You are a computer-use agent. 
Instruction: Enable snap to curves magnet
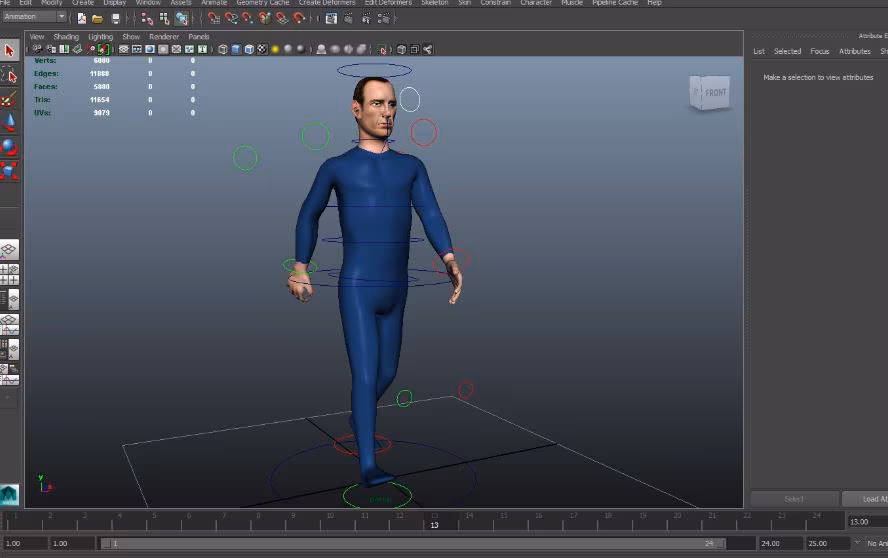(231, 19)
